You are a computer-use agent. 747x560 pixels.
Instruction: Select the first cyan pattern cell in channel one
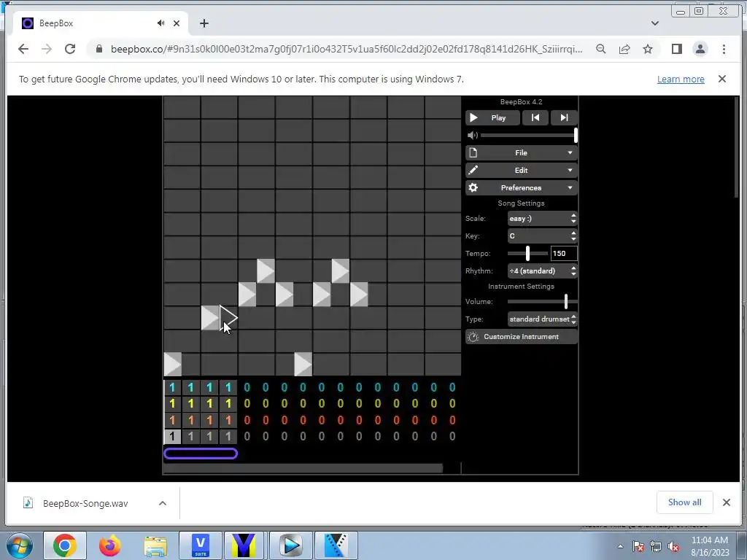click(172, 388)
